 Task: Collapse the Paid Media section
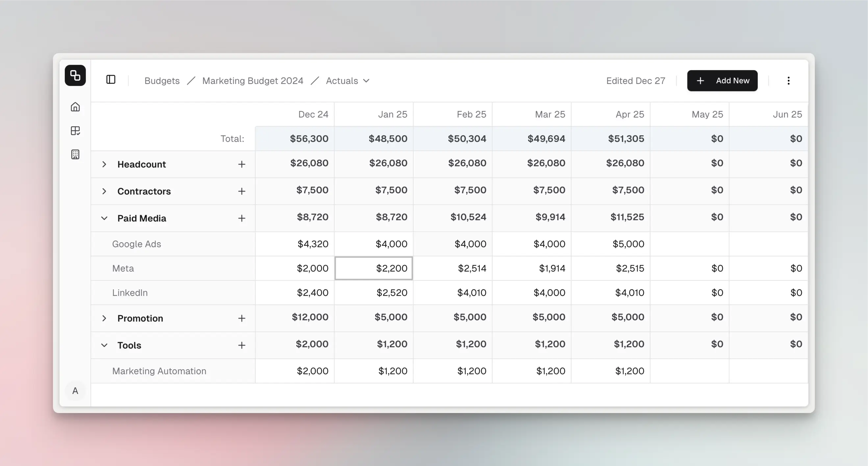pyautogui.click(x=104, y=218)
